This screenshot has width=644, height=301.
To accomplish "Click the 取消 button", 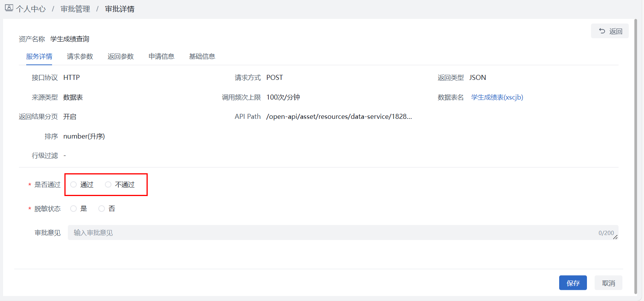I will 608,283.
